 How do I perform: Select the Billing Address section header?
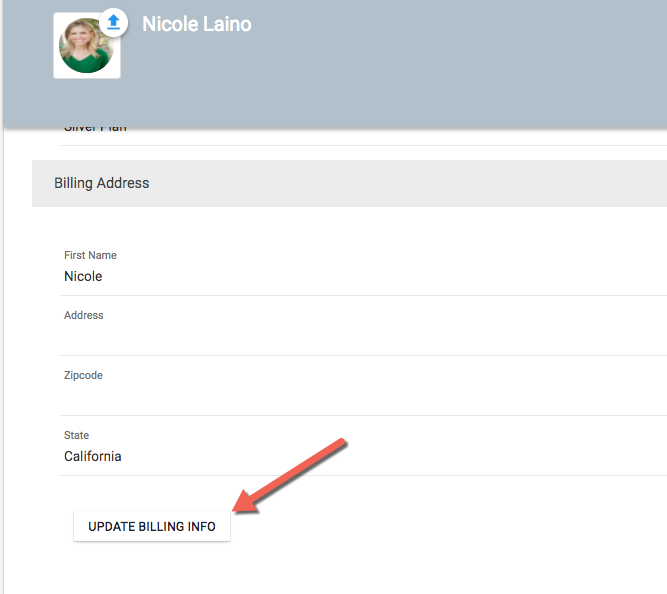click(x=102, y=184)
